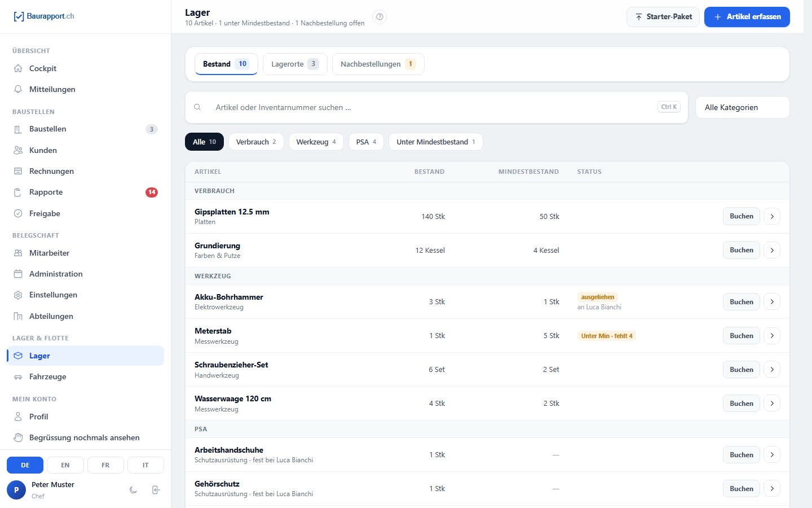Switch language to IT
Screen dimensions: 812x508
pos(145,465)
